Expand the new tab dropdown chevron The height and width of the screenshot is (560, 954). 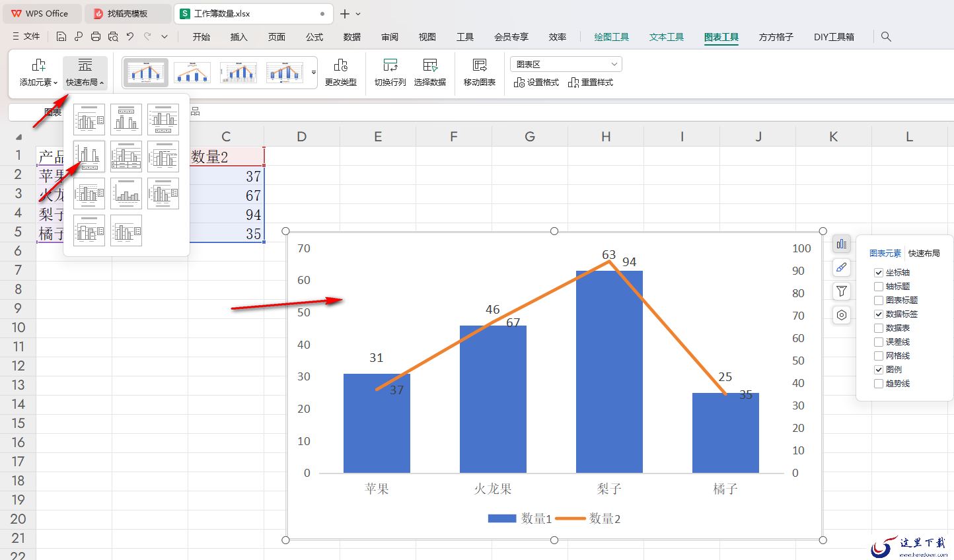358,14
